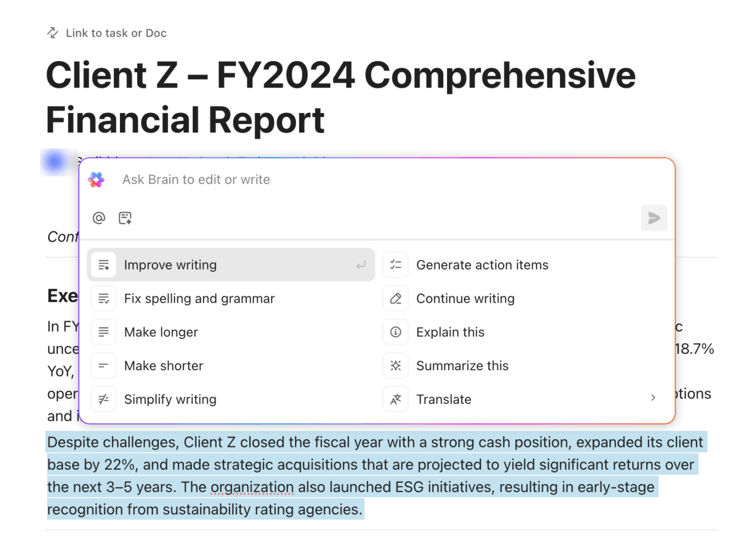
Task: Click the colorful Brain logo icon
Action: pyautogui.click(x=97, y=179)
